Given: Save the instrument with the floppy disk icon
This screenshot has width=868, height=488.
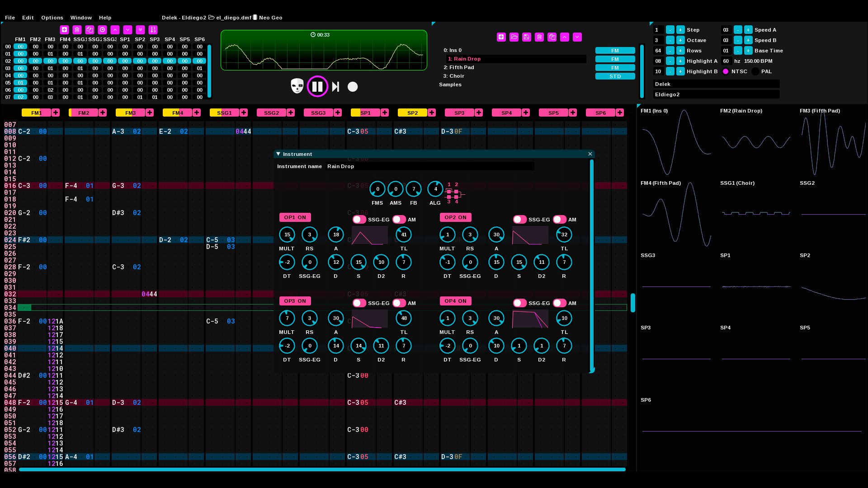Looking at the screenshot, I should (527, 37).
